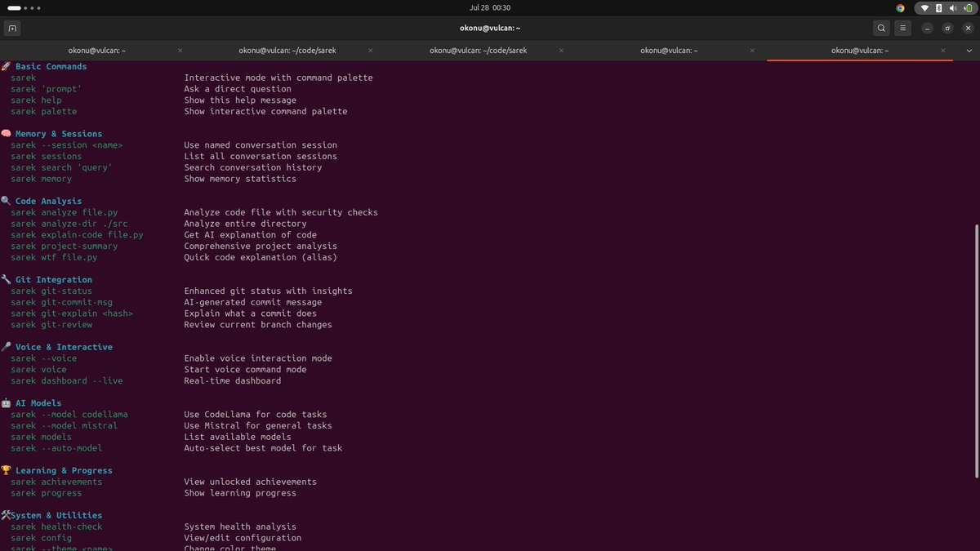Image resolution: width=980 pixels, height=551 pixels.
Task: Click the 'Git Integration' heading
Action: pyautogui.click(x=54, y=280)
